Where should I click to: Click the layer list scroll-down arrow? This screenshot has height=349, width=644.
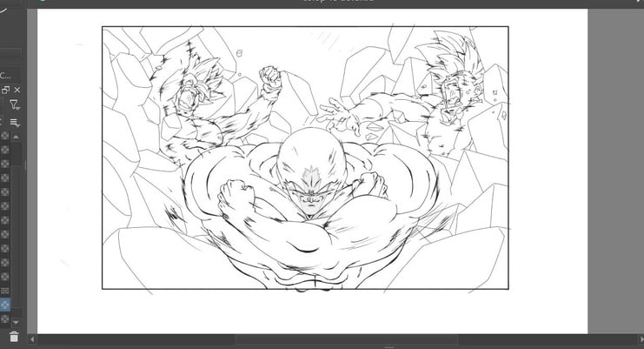16,322
